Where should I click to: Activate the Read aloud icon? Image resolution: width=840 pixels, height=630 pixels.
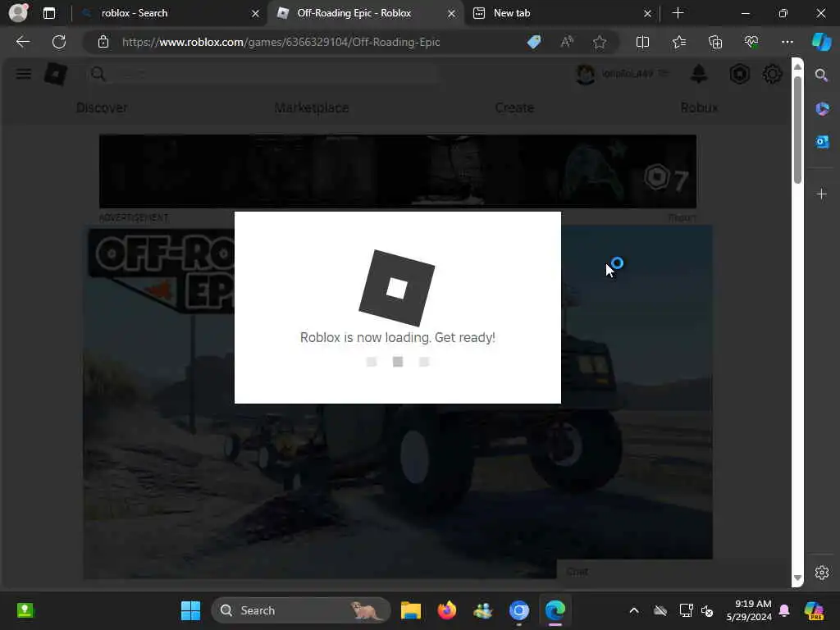tap(567, 42)
